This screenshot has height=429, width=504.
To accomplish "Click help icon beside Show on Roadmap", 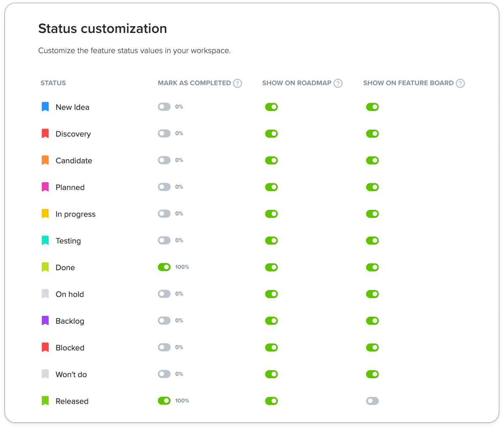I will pyautogui.click(x=338, y=83).
